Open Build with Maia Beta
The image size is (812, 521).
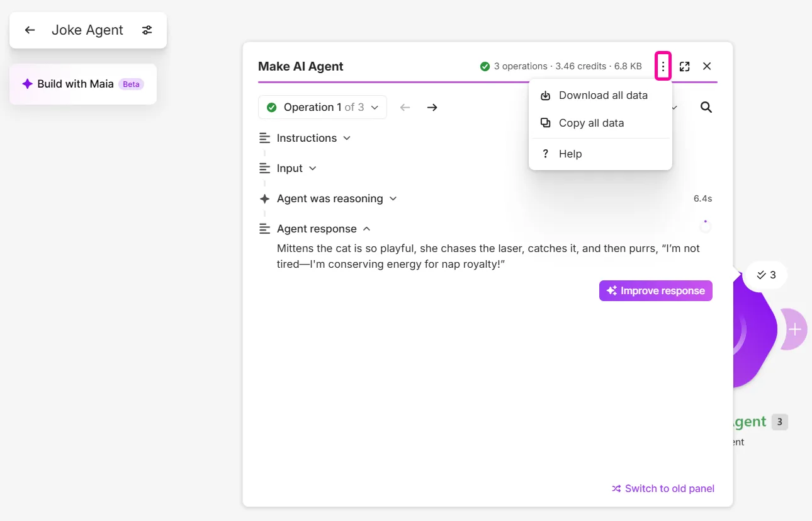point(83,84)
